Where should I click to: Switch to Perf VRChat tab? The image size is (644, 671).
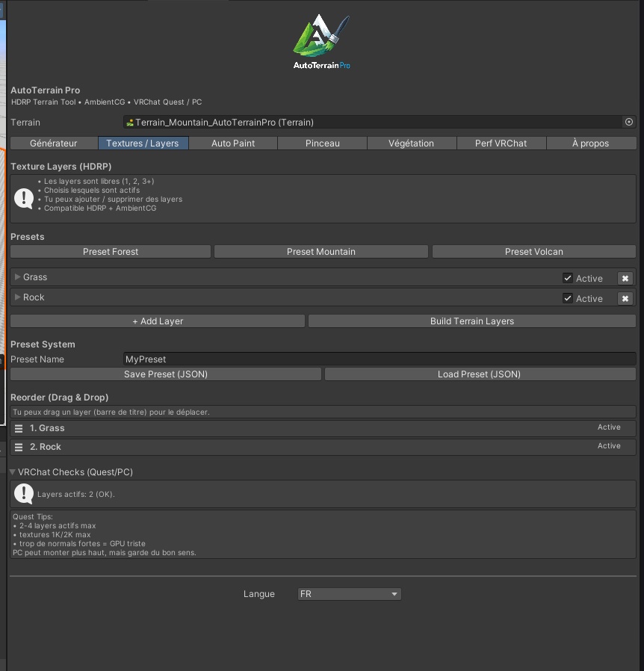point(501,143)
